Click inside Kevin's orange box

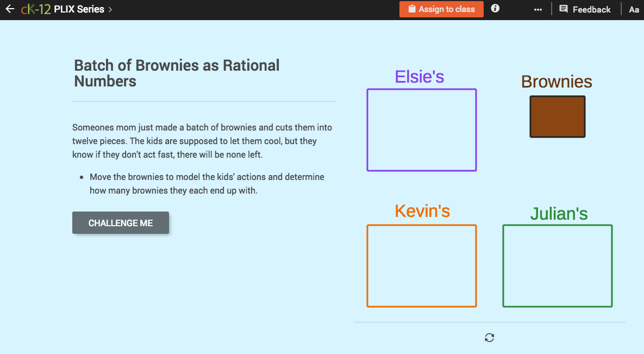(x=422, y=266)
